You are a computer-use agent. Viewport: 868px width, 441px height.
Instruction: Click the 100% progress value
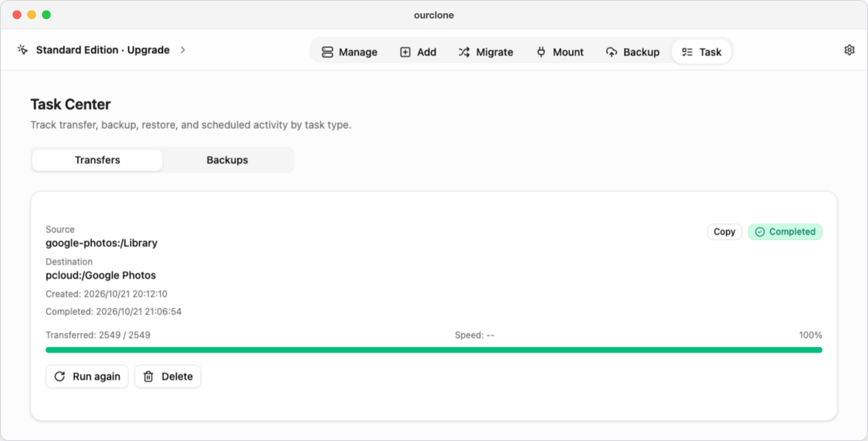point(810,335)
